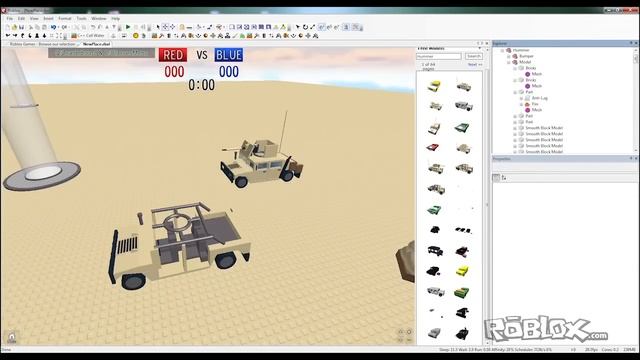Sort properties alphabetically icon
Screen dimensions: 640x360
tap(504, 178)
